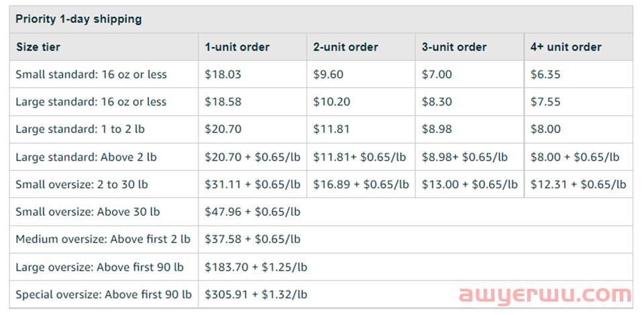The image size is (644, 315).
Task: Click the $6.35 price cell
Action: [x=545, y=75]
